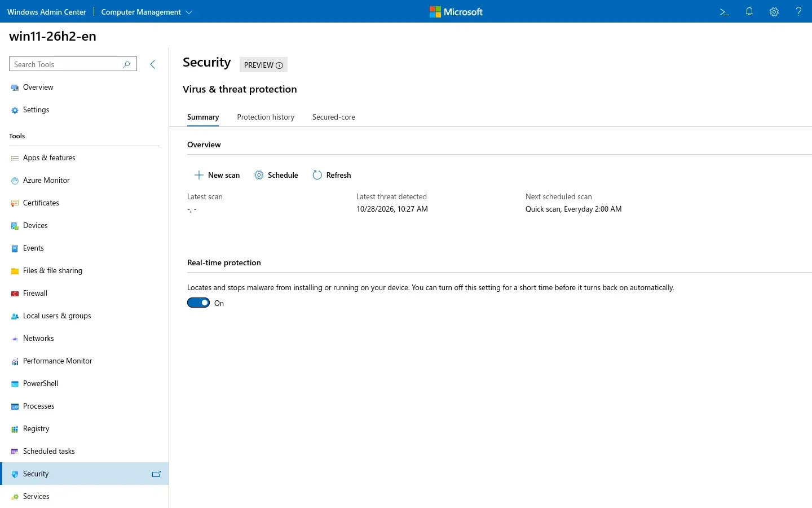The image size is (812, 508).
Task: Click the PowerShell icon in the tools list
Action: coord(15,384)
